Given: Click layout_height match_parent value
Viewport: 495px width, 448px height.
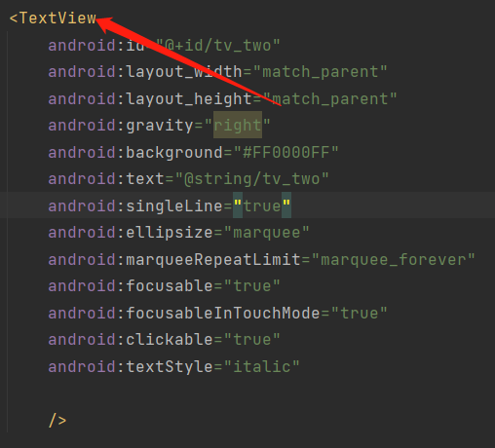Looking at the screenshot, I should click(330, 98).
